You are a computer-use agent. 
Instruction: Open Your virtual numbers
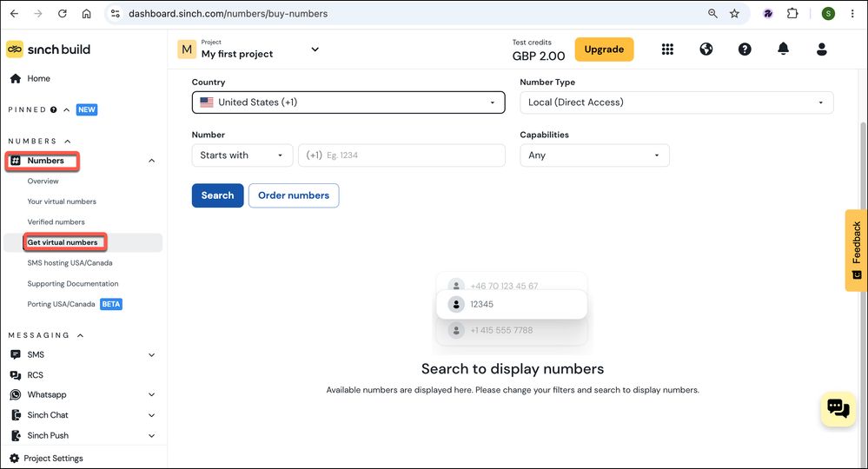pos(62,201)
